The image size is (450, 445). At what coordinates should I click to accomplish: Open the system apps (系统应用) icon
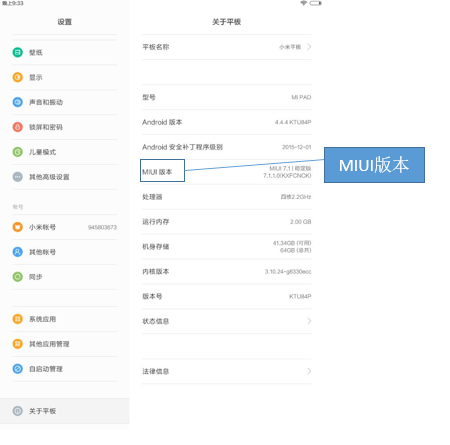18,319
